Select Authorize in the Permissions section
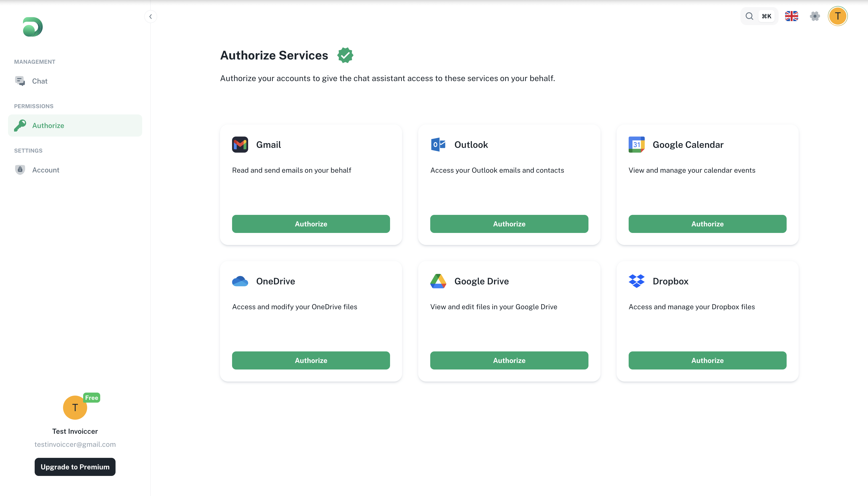This screenshot has height=496, width=868. pyautogui.click(x=75, y=125)
